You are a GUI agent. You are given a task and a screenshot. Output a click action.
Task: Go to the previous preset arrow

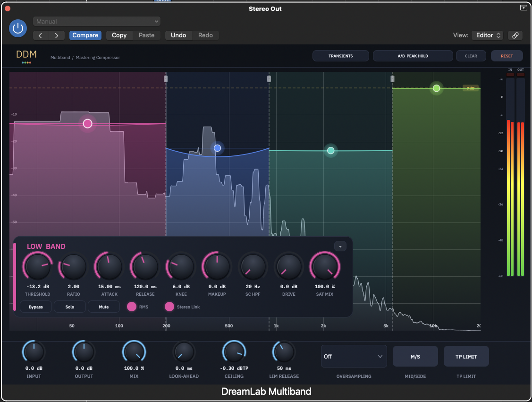[41, 35]
